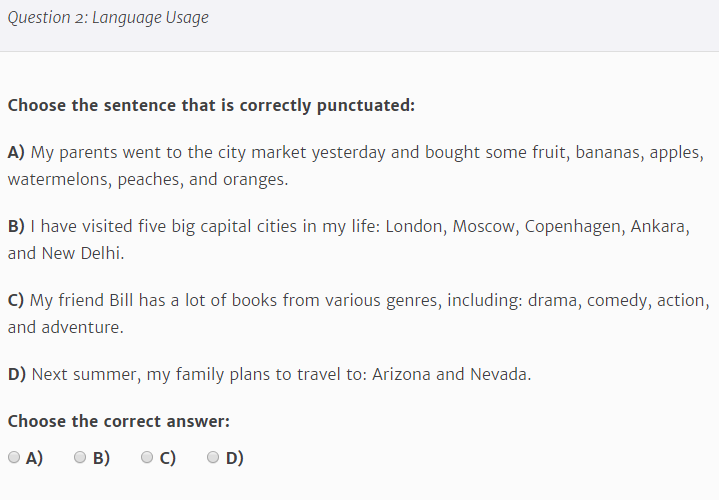Click the "Question 2: Language Usage" header
719x500 pixels.
point(108,18)
